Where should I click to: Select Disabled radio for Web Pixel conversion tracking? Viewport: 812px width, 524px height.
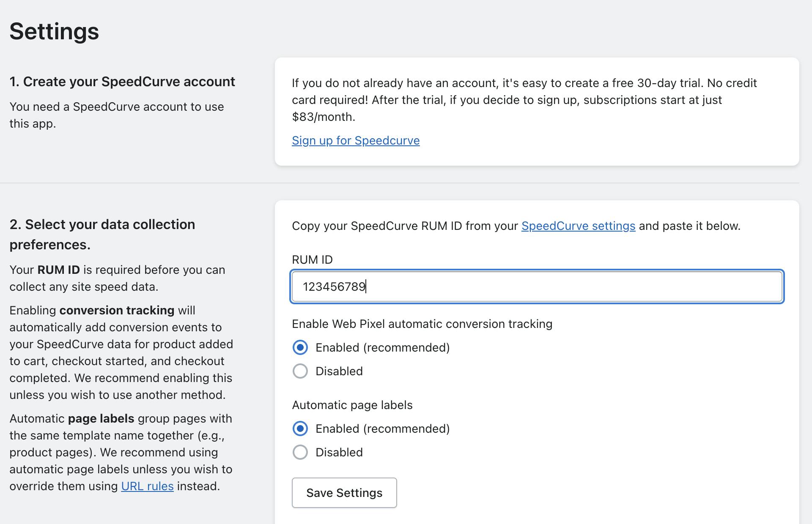coord(300,371)
